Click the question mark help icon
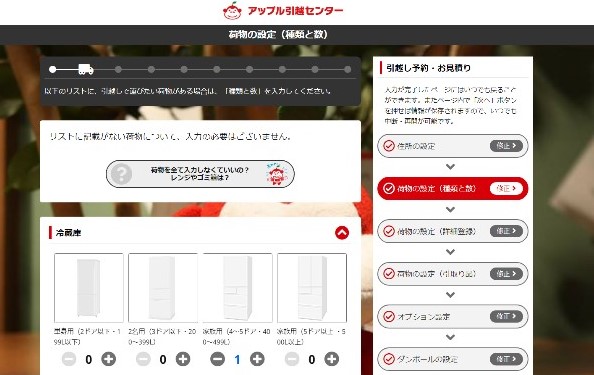The width and height of the screenshot is (594, 375). tap(121, 174)
